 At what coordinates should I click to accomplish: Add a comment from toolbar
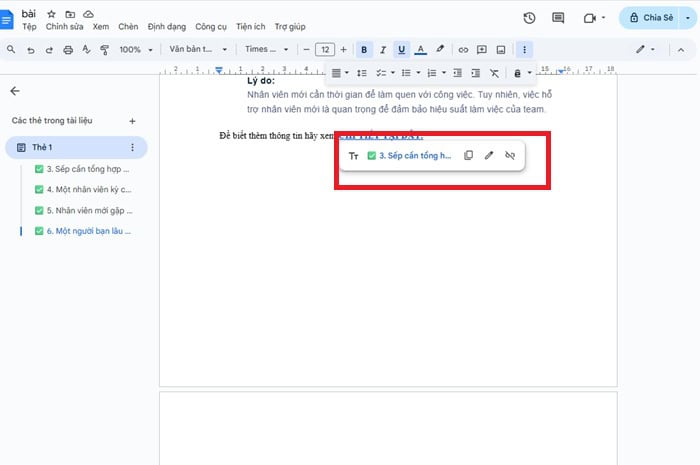pos(482,50)
